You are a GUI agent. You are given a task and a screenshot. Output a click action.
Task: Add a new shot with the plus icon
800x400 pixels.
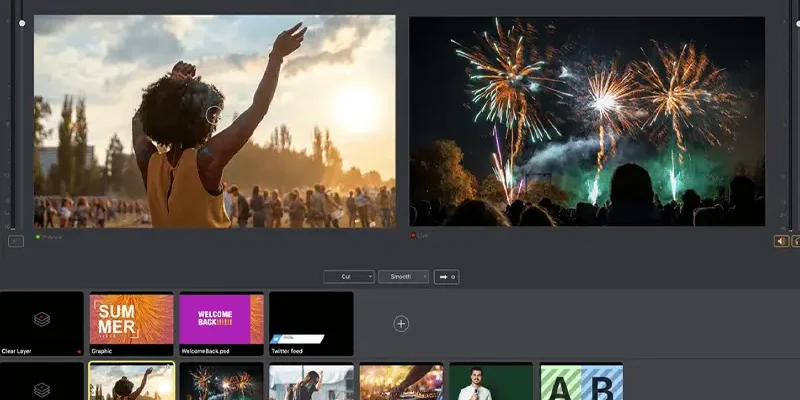coord(401,323)
